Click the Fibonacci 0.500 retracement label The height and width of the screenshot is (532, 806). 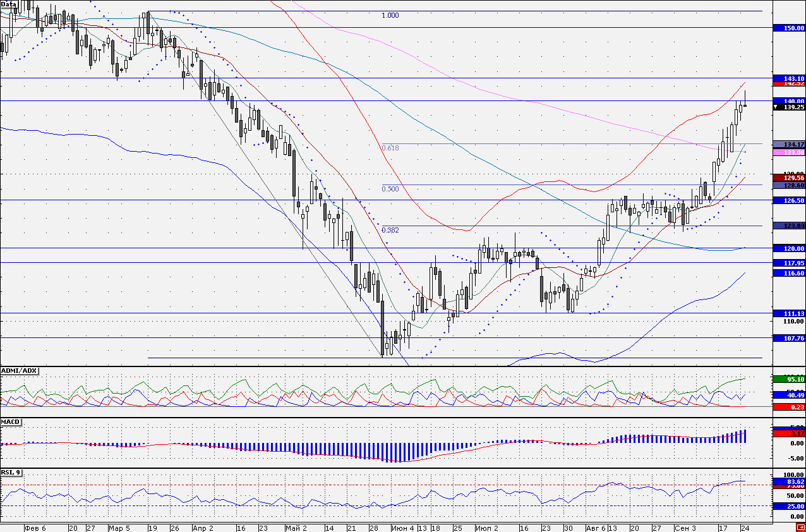coord(390,189)
